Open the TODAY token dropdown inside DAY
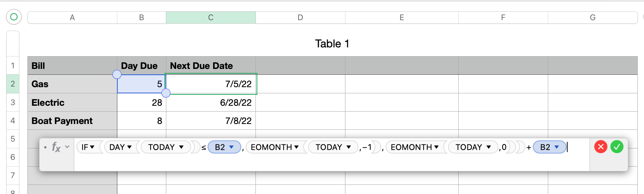Screen dimensions: 644x194 [x=181, y=147]
